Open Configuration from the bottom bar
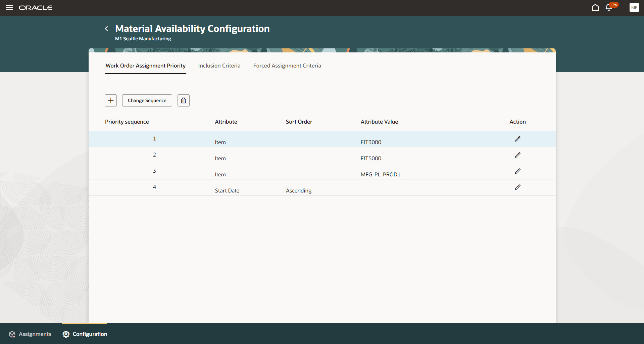 (x=85, y=334)
